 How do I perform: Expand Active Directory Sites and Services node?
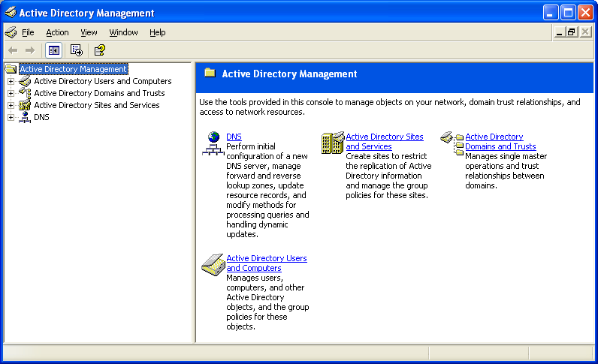[x=11, y=105]
